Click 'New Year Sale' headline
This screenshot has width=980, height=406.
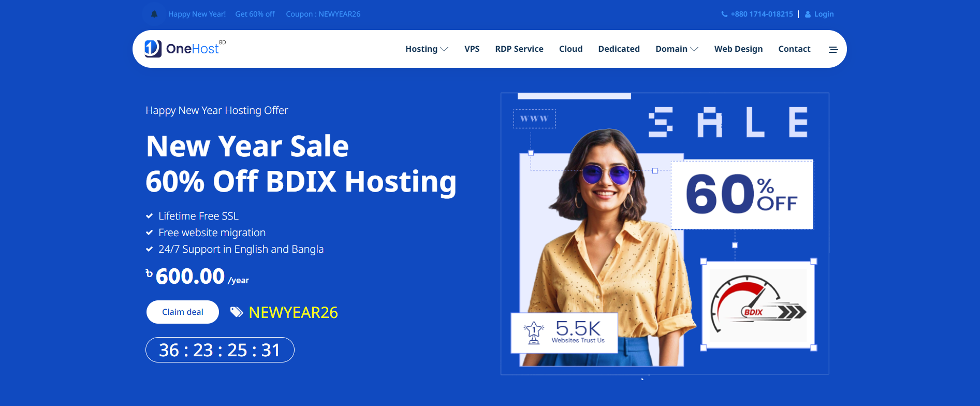(247, 146)
